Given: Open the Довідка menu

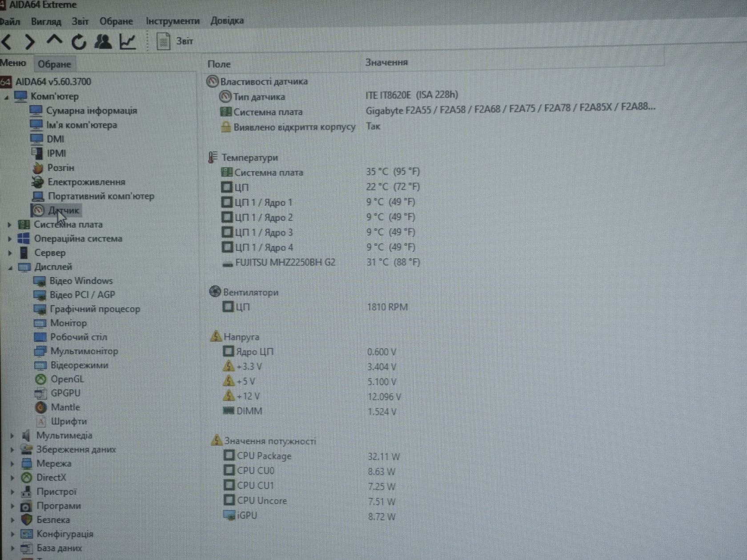Looking at the screenshot, I should click(227, 20).
